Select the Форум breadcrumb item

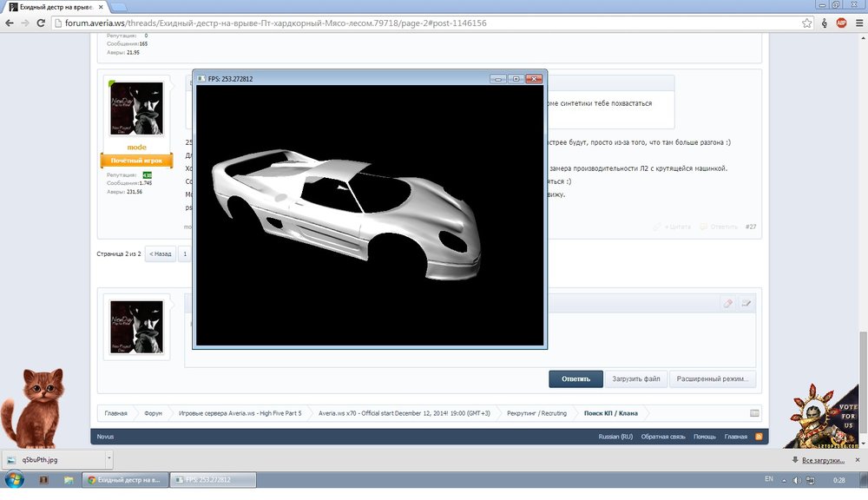[153, 413]
